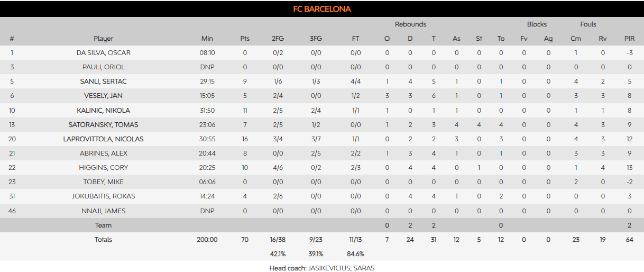Open ABRINES, ALEX player link
Screen dimensions: 644x272
[x=103, y=153]
